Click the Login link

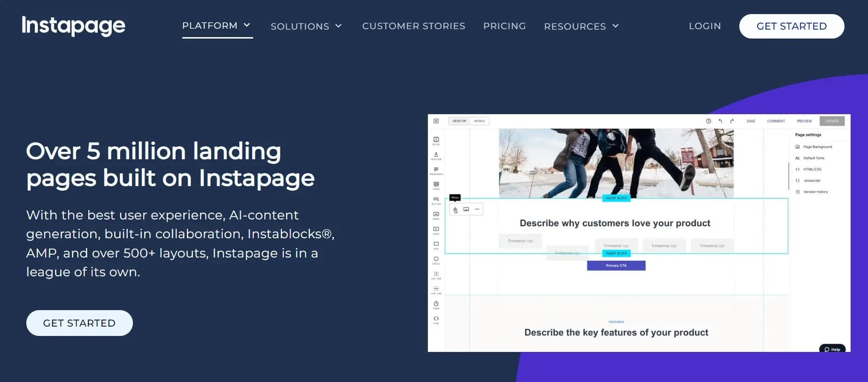[705, 26]
